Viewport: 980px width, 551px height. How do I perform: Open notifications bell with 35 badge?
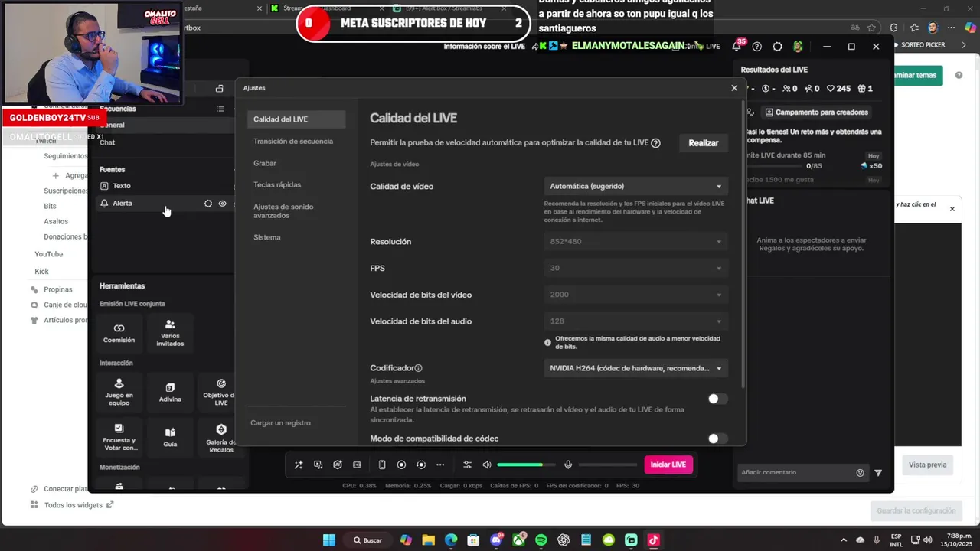(737, 47)
